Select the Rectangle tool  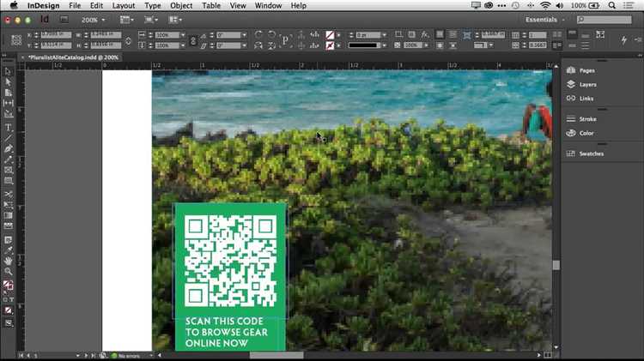click(x=8, y=180)
